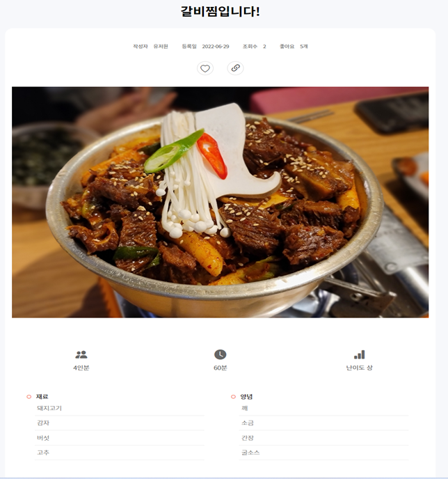Click the servings people icon
This screenshot has width=448, height=479.
[x=81, y=354]
